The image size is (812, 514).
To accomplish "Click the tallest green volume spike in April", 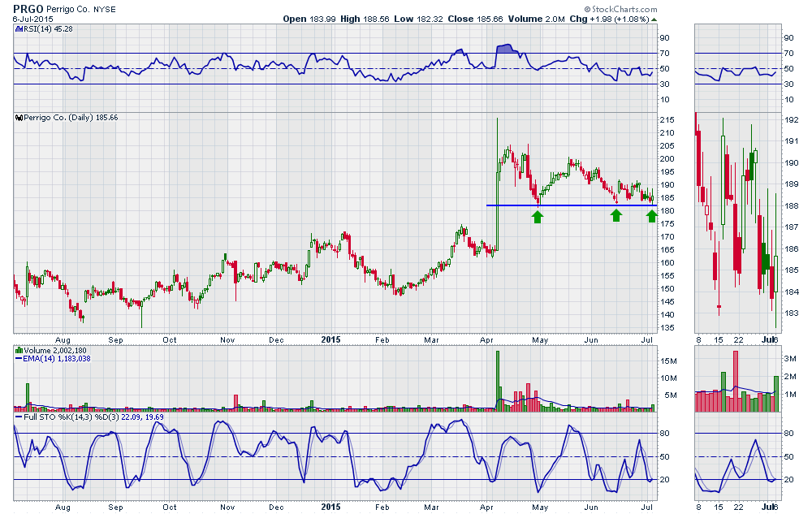I will click(498, 378).
